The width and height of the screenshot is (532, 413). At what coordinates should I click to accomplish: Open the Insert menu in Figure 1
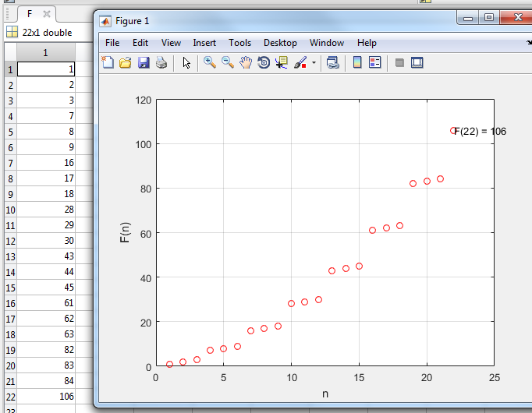pyautogui.click(x=204, y=43)
